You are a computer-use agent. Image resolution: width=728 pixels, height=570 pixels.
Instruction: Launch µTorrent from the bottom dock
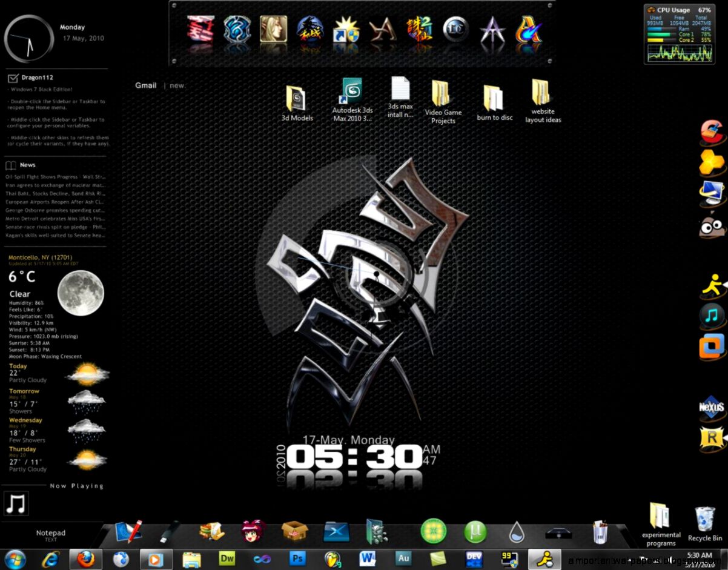[x=476, y=533]
